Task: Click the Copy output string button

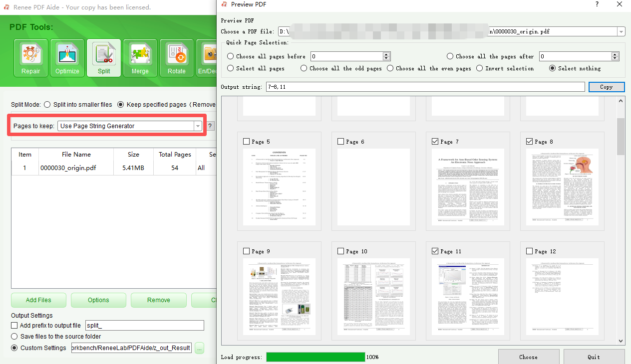Action: coord(606,87)
